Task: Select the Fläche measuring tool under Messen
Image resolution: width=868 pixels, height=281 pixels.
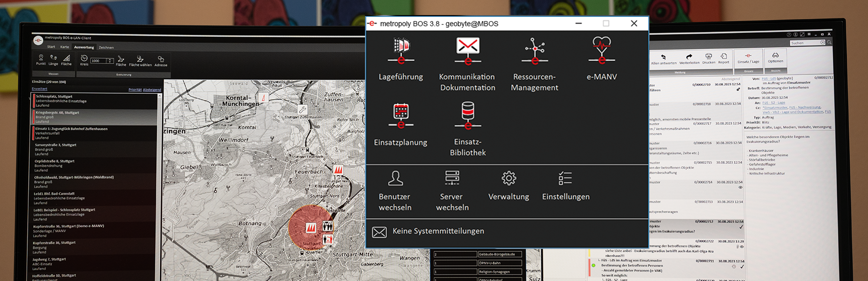Action: (x=66, y=60)
